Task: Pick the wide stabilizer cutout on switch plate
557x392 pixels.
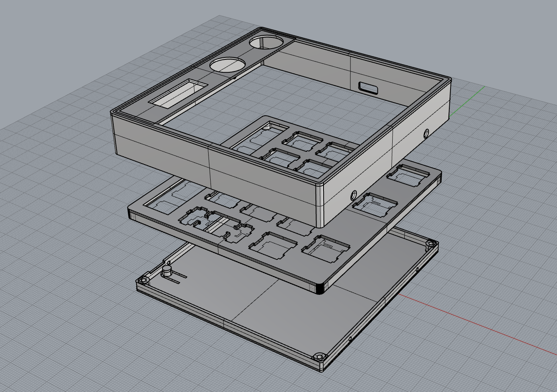Action: click(216, 226)
